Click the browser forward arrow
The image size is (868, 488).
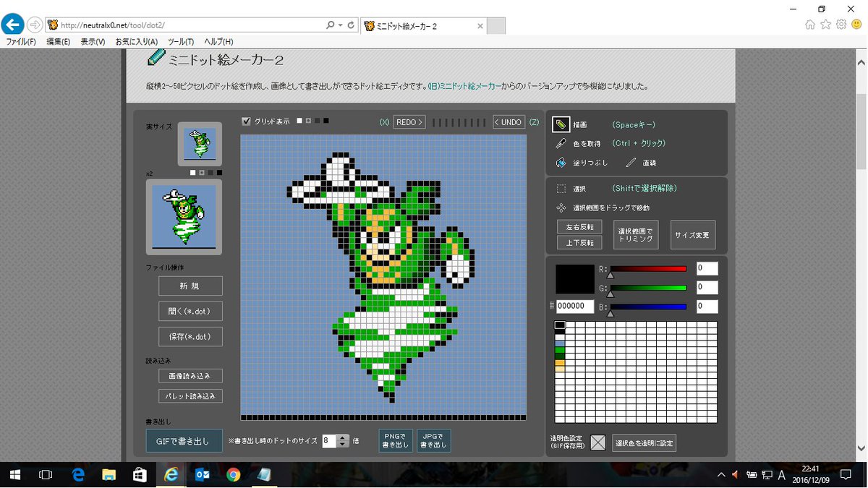point(34,25)
